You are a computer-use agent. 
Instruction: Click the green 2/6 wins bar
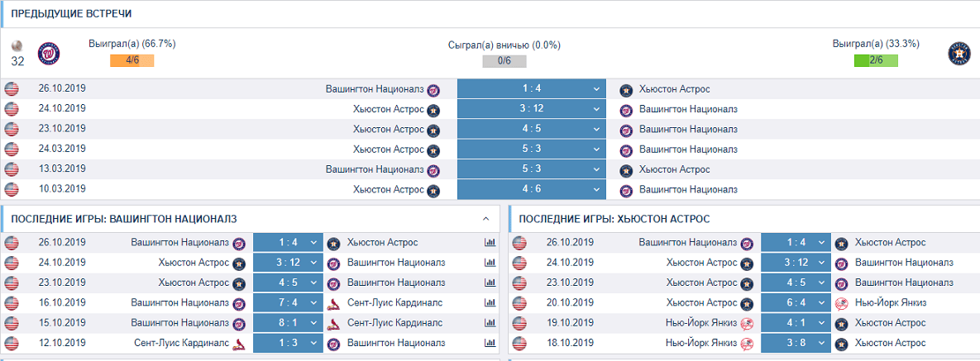877,61
